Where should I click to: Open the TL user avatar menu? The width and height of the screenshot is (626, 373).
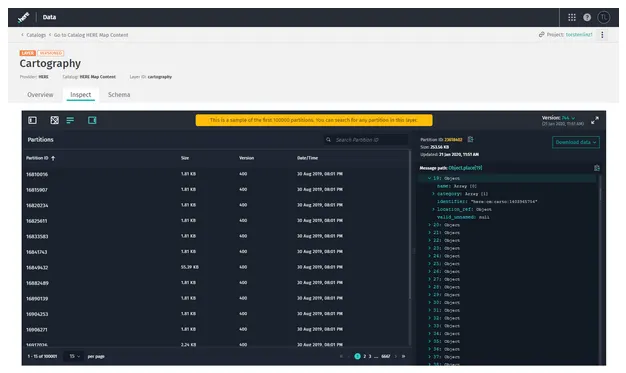603,17
